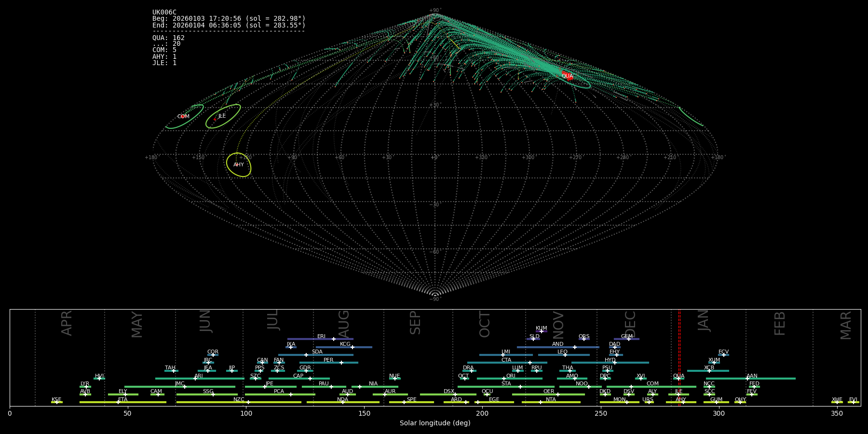Click the JAN month label in the timeline

point(704,321)
